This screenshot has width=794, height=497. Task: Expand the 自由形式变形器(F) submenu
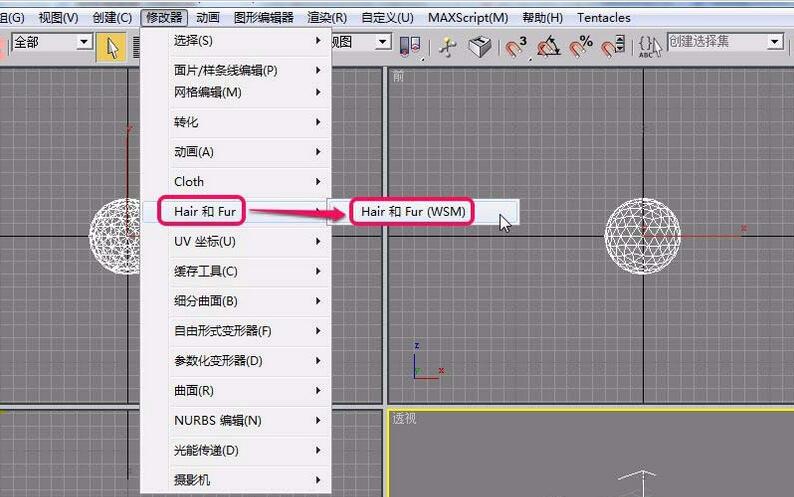(236, 331)
